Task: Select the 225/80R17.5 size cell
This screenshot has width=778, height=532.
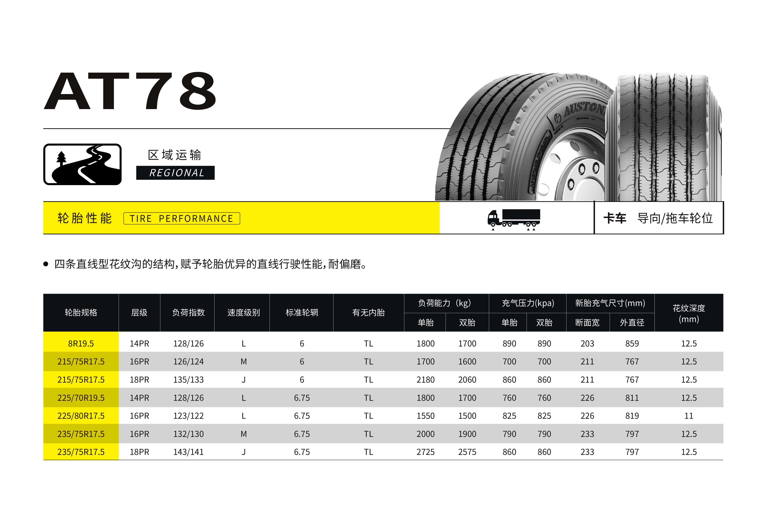Action: (81, 416)
